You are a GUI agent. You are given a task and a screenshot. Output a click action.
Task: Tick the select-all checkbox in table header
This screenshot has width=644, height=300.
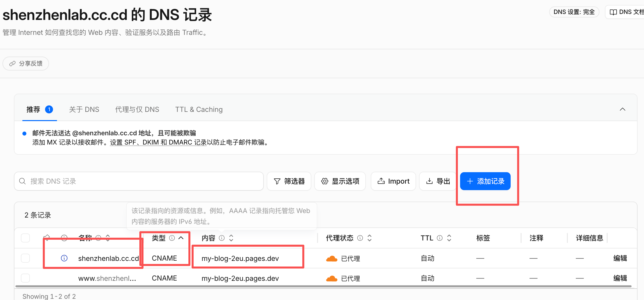[25, 238]
